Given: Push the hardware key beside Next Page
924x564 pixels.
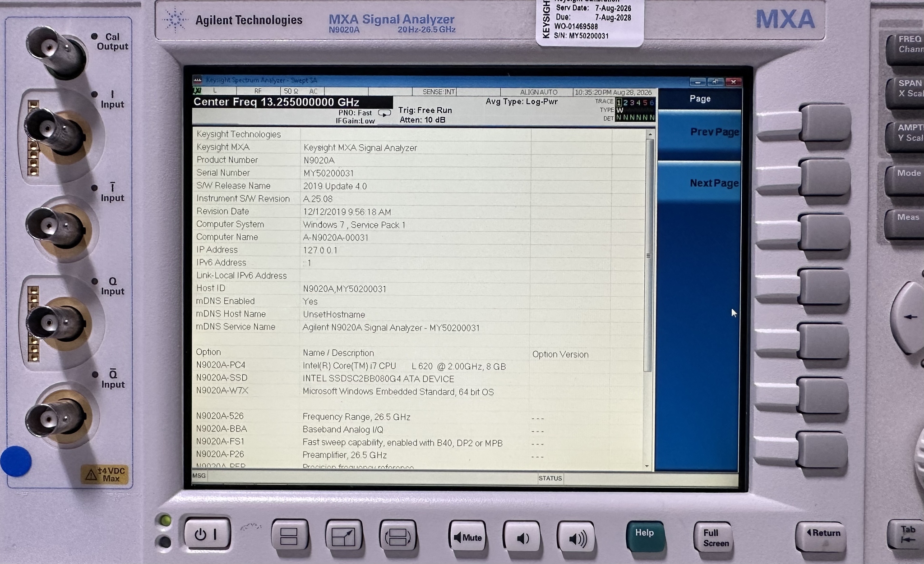Looking at the screenshot, I should [x=825, y=177].
